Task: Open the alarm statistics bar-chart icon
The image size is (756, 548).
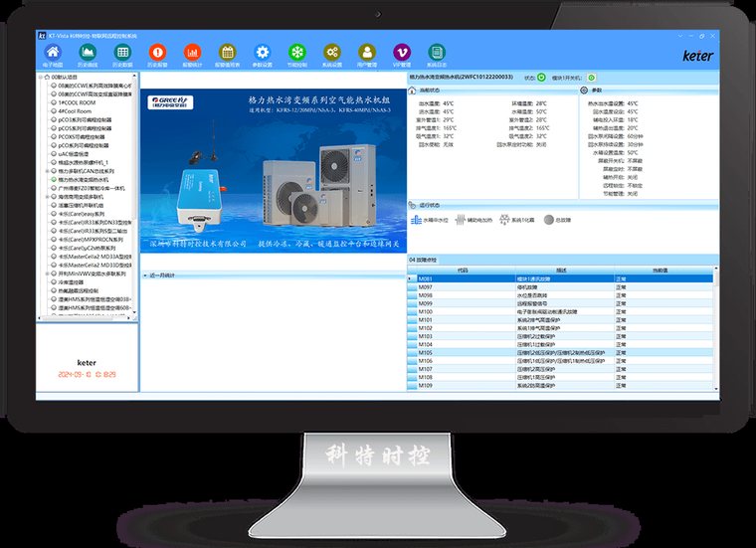Action: point(192,52)
